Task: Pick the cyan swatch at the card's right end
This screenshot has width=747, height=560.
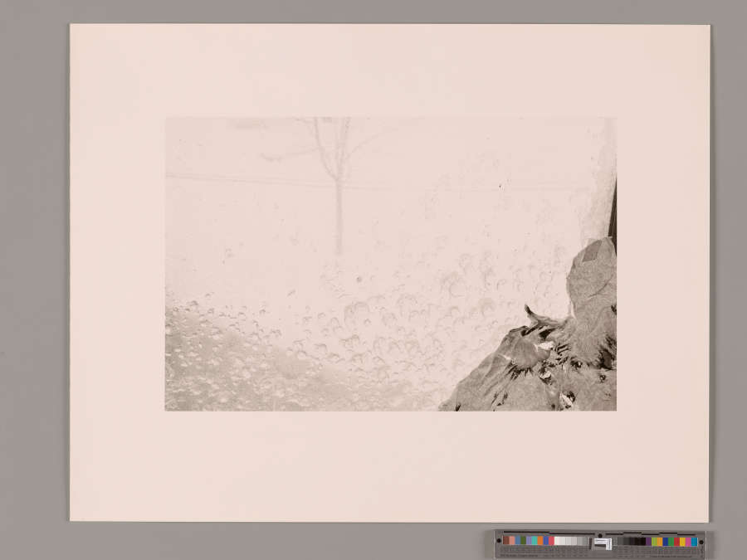Action: (x=694, y=542)
